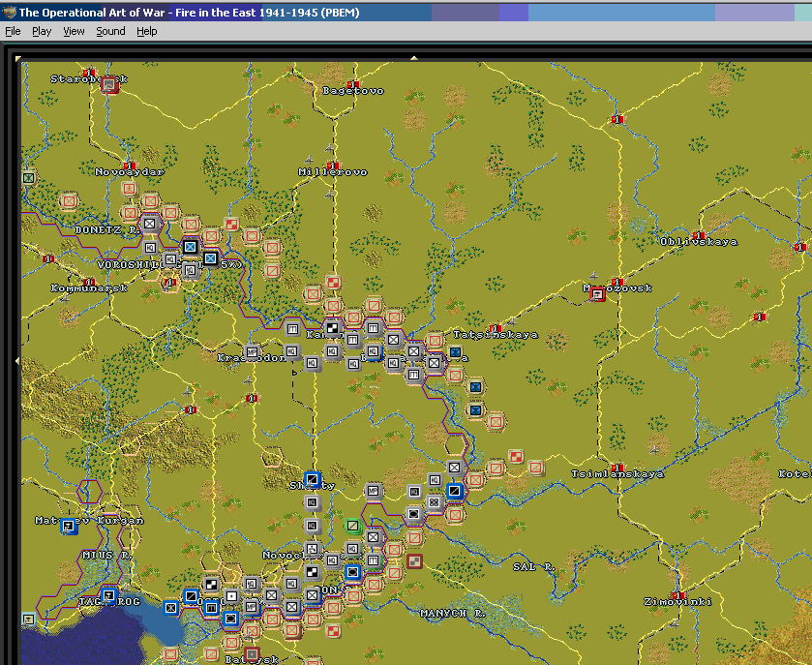Screen dimensions: 812x665
Task: Click the Zimovniki city label
Action: tap(677, 602)
